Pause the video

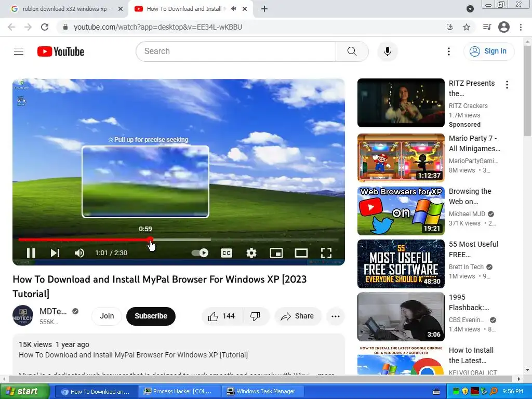click(x=31, y=253)
